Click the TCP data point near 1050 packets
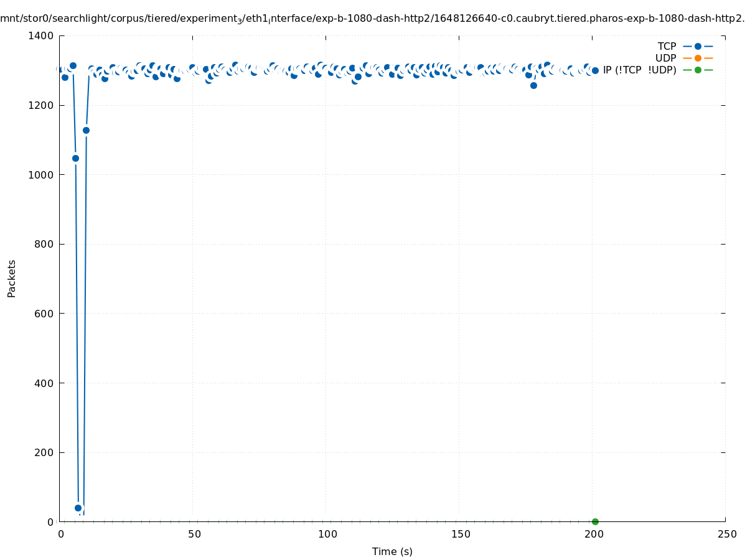This screenshot has height=560, width=745. click(75, 158)
